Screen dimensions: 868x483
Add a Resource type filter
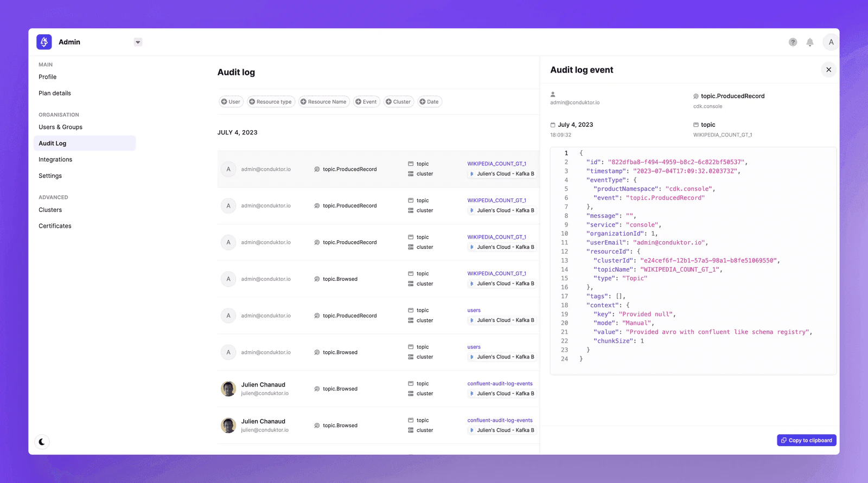(x=271, y=102)
